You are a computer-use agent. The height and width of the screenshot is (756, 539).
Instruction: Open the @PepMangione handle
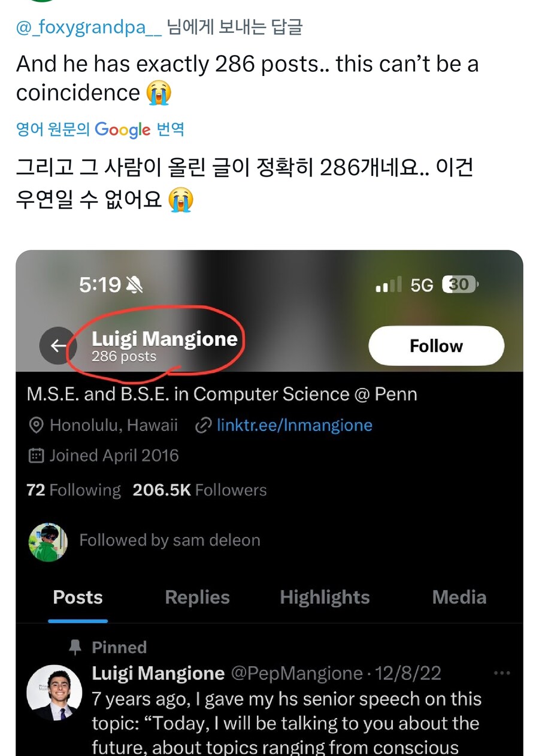click(296, 673)
